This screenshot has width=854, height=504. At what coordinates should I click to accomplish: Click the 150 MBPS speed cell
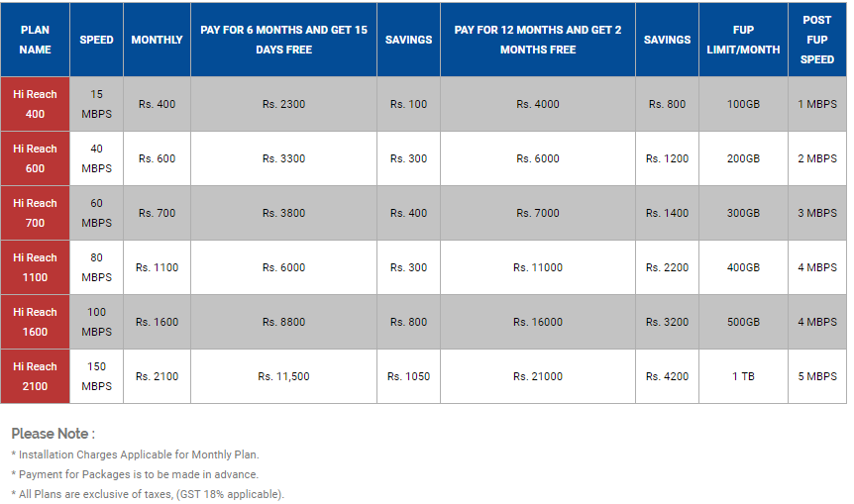96,376
